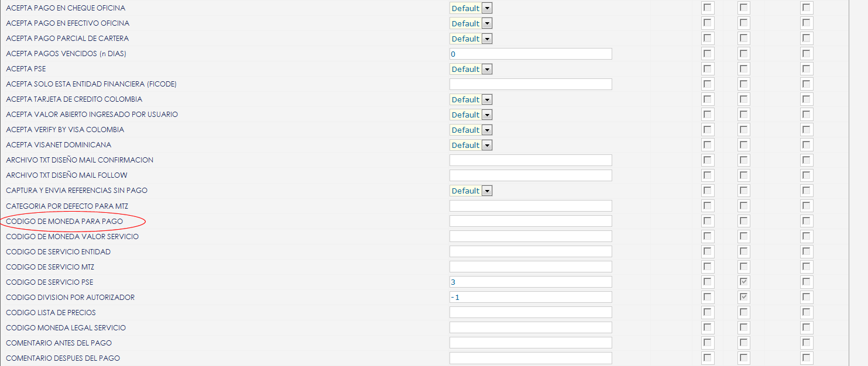The image size is (868, 366).
Task: Toggle the checked middle checkbox for CODIGO DE SERVICIO PSE
Action: coord(744,282)
